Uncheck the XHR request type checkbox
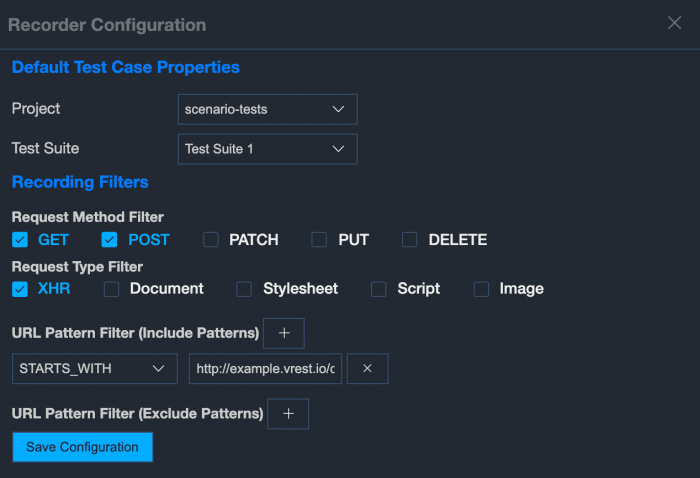This screenshot has height=478, width=700. (20, 289)
